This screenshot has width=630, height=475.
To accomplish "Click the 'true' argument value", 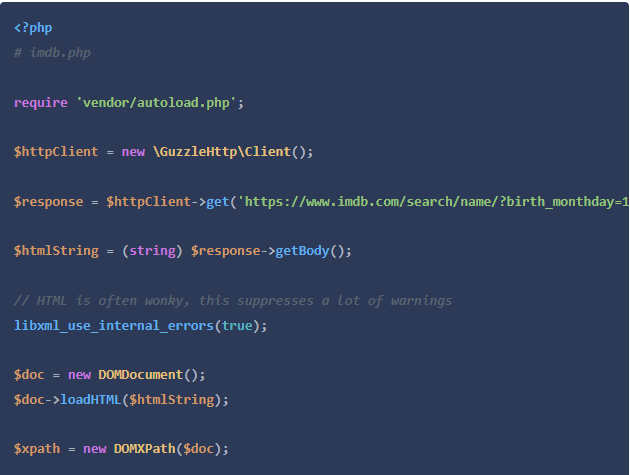I will click(237, 326).
